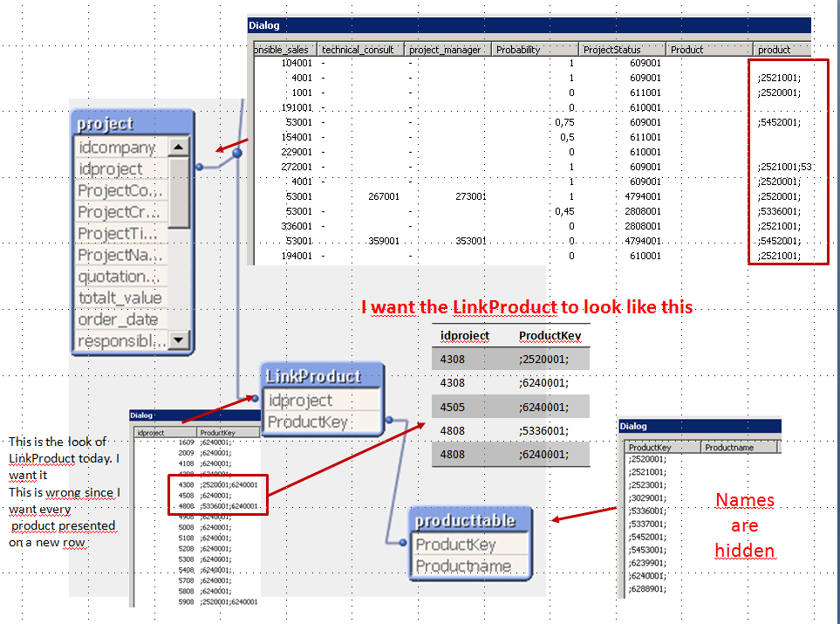Click ;3029001; in the Names Dialog

pos(647,497)
